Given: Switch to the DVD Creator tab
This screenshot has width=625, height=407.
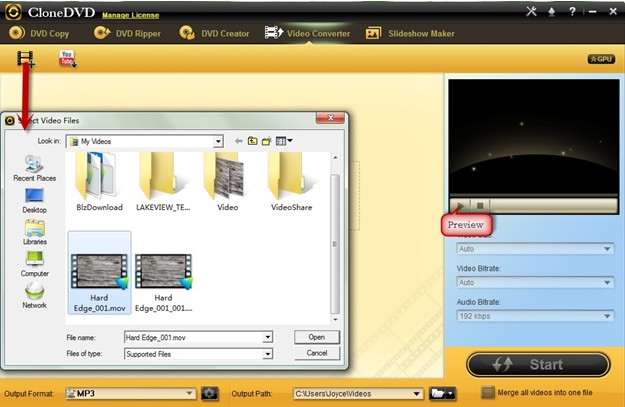Looking at the screenshot, I should pos(214,33).
